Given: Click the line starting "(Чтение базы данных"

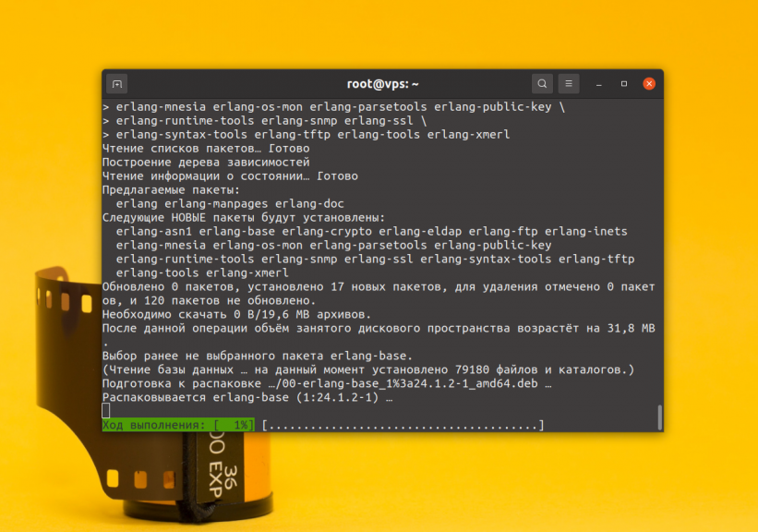Looking at the screenshot, I should coord(368,370).
